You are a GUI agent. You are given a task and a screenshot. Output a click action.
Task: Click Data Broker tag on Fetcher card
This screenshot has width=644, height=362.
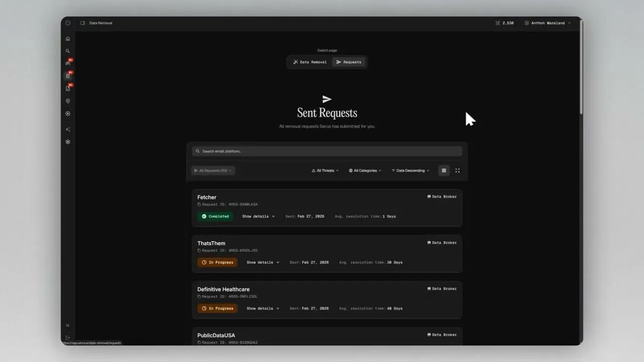pos(442,197)
